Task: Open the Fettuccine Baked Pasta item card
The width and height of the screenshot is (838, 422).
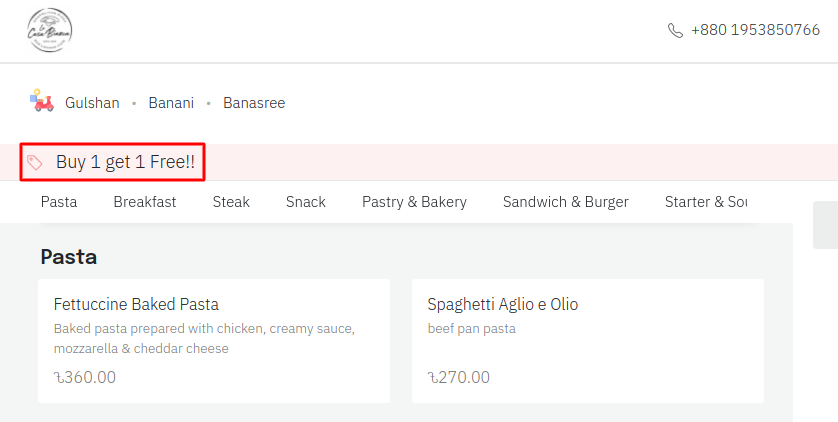Action: (214, 340)
